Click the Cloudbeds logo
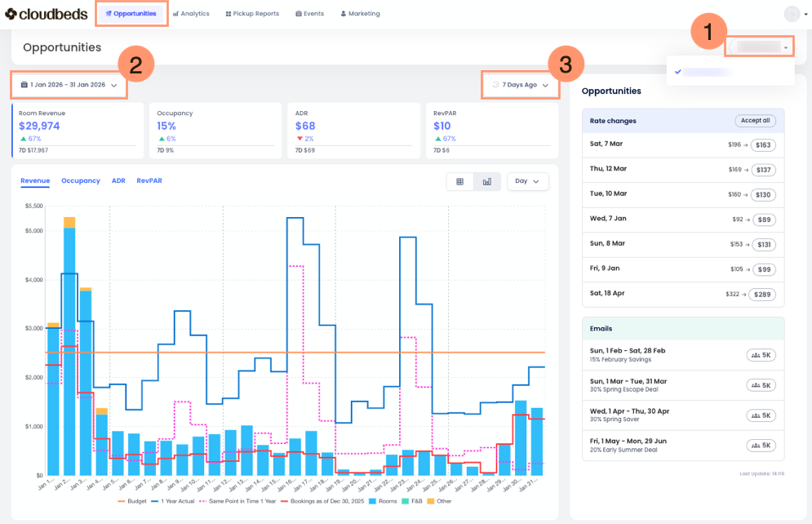 pos(46,14)
